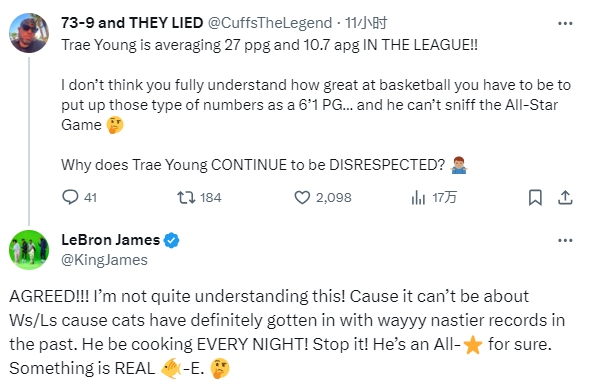591x380 pixels.
Task: Open more options on LeBron's tweet
Action: pyautogui.click(x=565, y=240)
